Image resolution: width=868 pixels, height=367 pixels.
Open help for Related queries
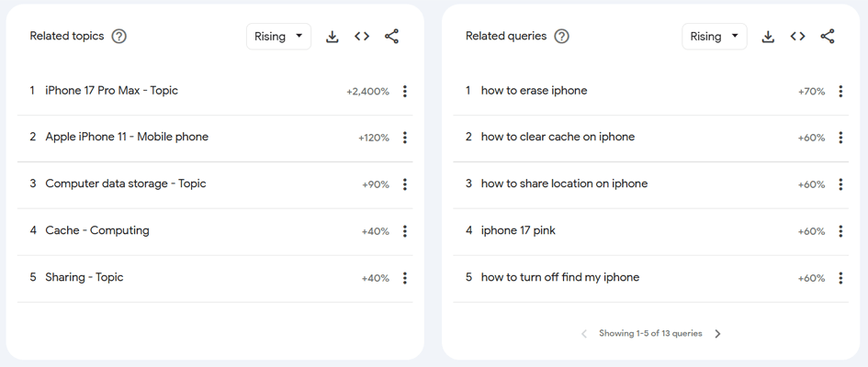(562, 37)
